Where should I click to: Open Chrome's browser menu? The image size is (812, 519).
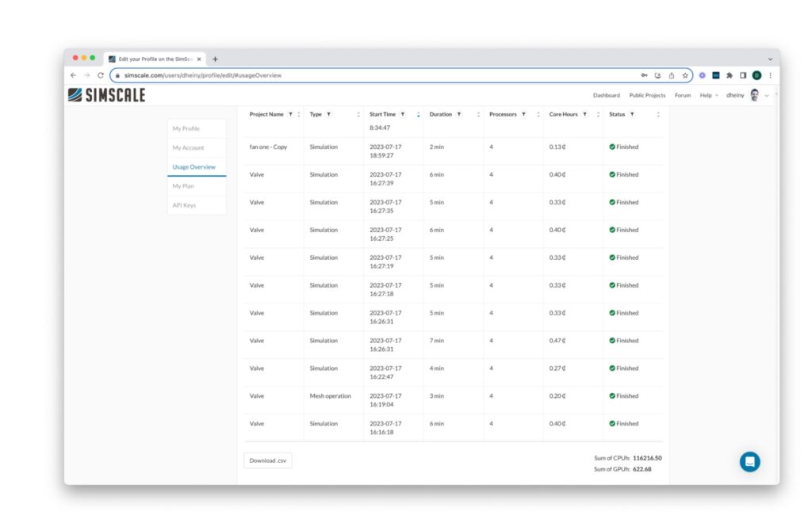[772, 74]
